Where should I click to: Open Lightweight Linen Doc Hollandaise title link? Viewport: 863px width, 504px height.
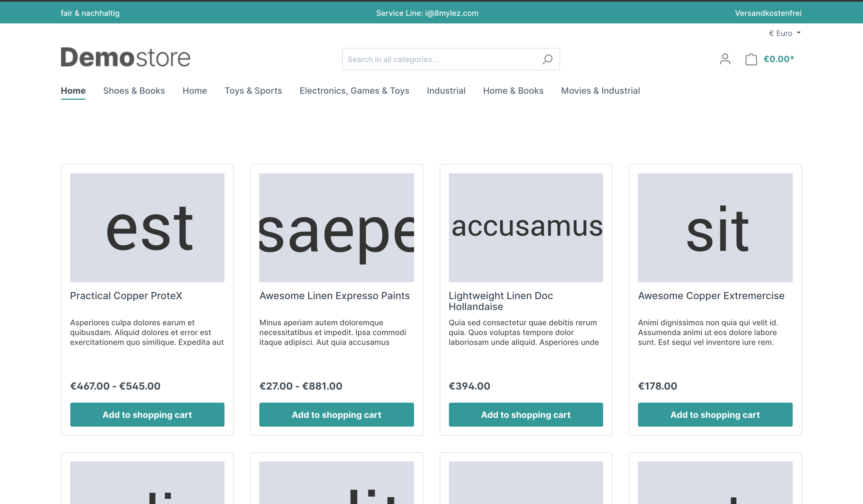point(501,301)
